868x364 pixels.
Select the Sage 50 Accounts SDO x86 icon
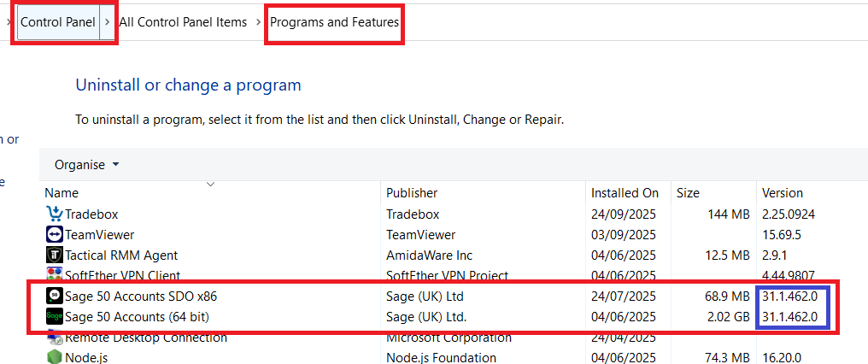point(54,296)
